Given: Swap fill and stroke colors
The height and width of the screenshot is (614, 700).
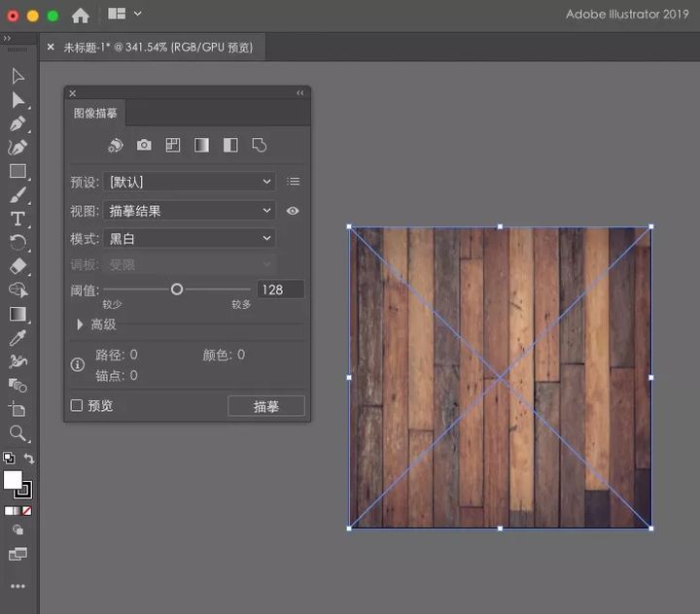Looking at the screenshot, I should coord(28,458).
